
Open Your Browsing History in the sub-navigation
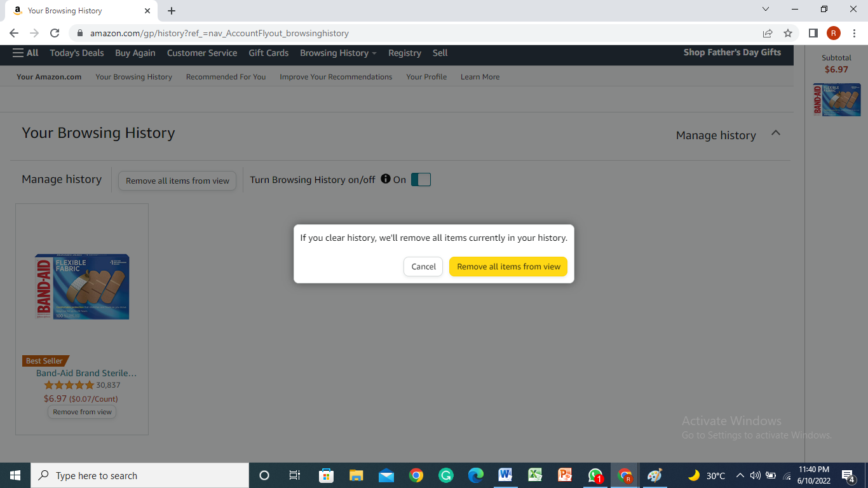pyautogui.click(x=133, y=77)
